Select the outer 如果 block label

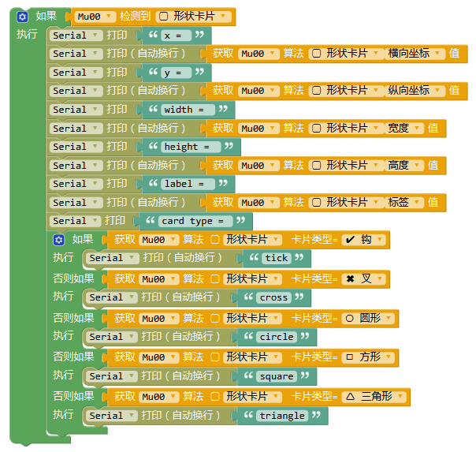(x=46, y=16)
